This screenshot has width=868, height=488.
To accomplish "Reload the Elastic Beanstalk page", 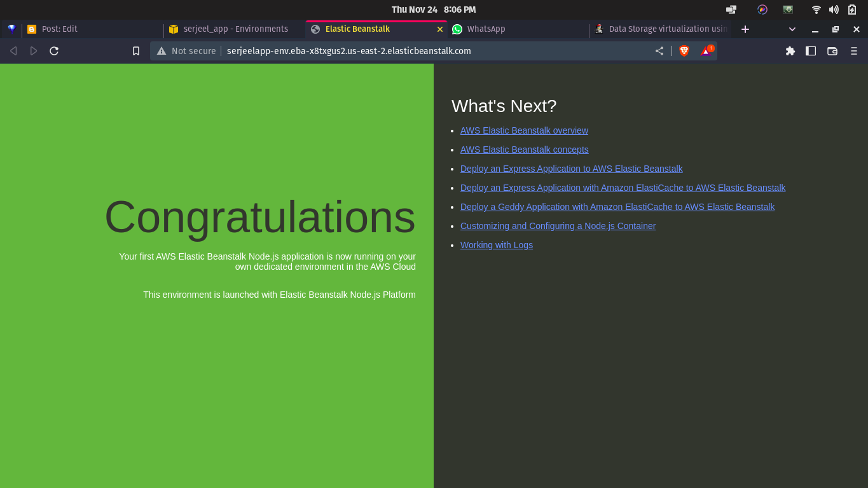I will pyautogui.click(x=54, y=51).
